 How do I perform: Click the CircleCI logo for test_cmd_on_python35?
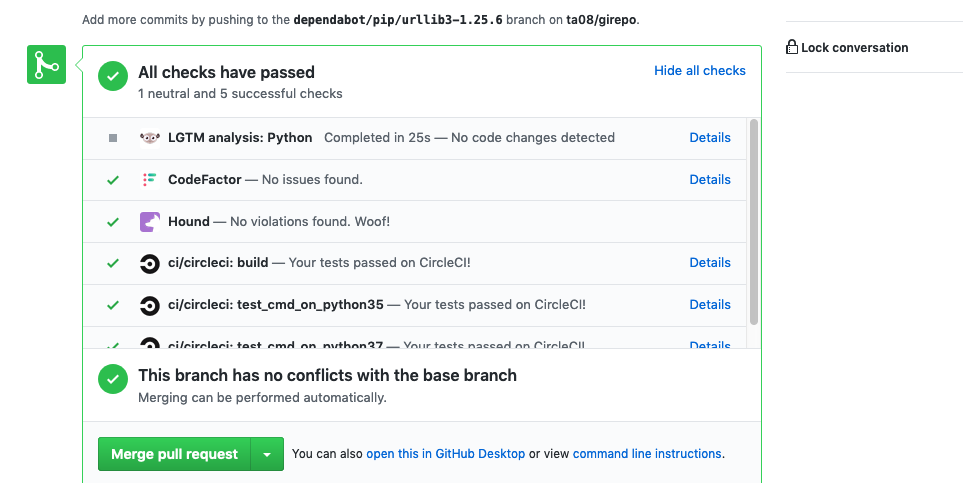coord(149,305)
